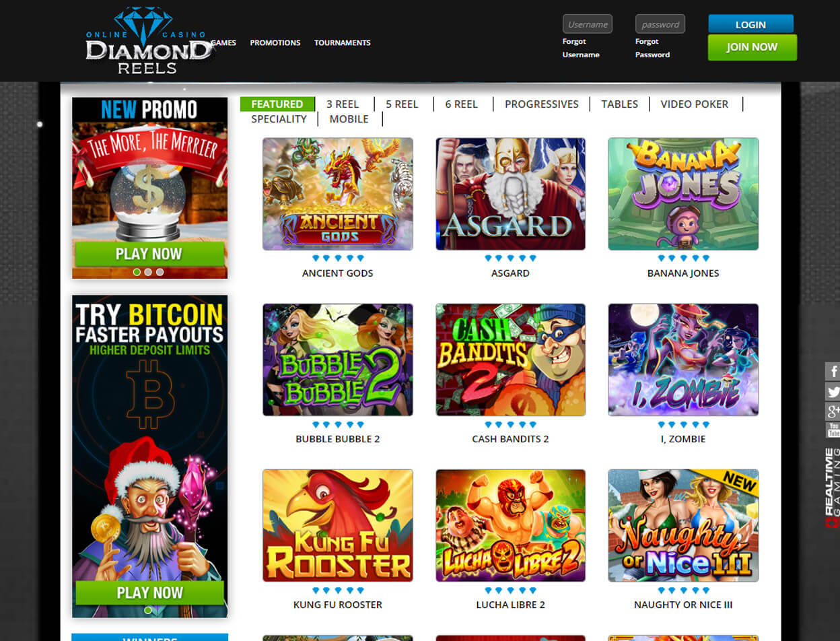Open the Banana Jones game thumbnail
840x641 pixels.
pos(683,194)
